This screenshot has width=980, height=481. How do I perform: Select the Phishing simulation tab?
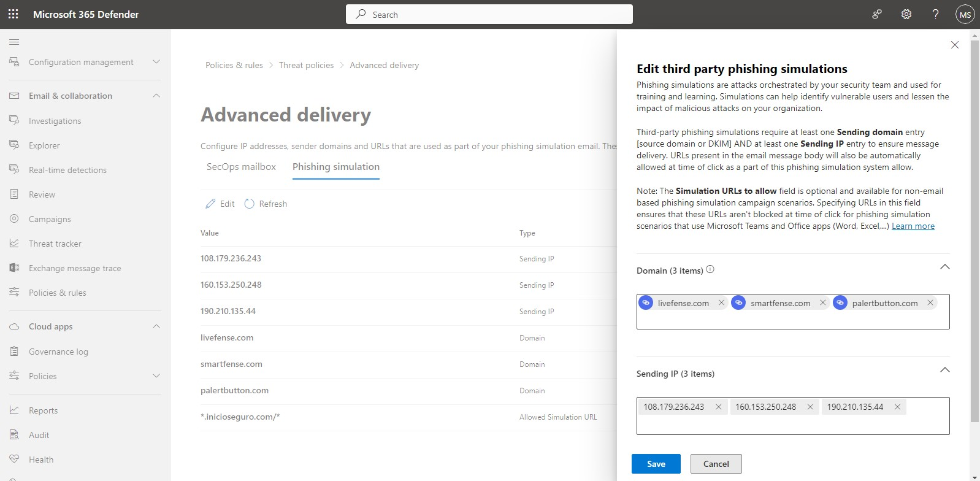point(336,167)
